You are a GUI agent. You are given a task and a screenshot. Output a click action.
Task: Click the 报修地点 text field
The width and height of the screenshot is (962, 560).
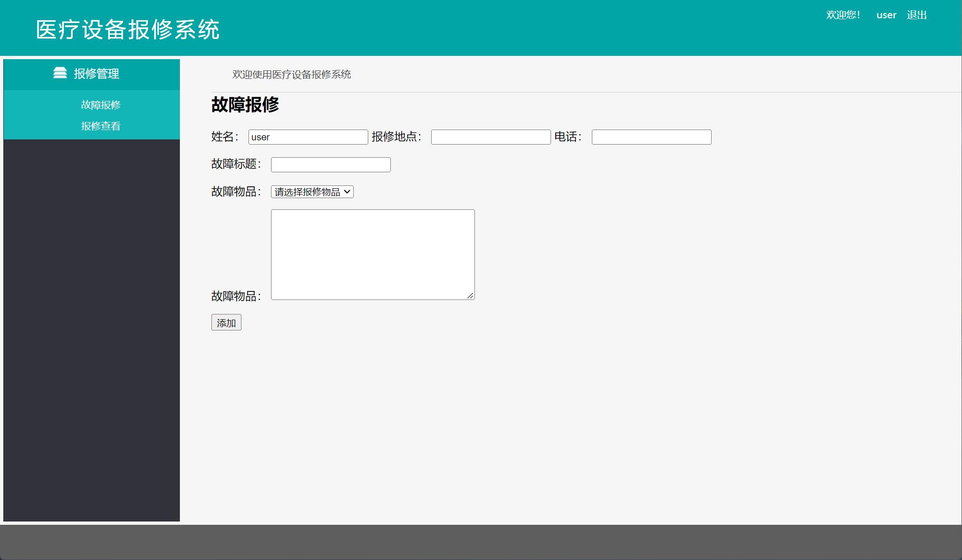(490, 137)
